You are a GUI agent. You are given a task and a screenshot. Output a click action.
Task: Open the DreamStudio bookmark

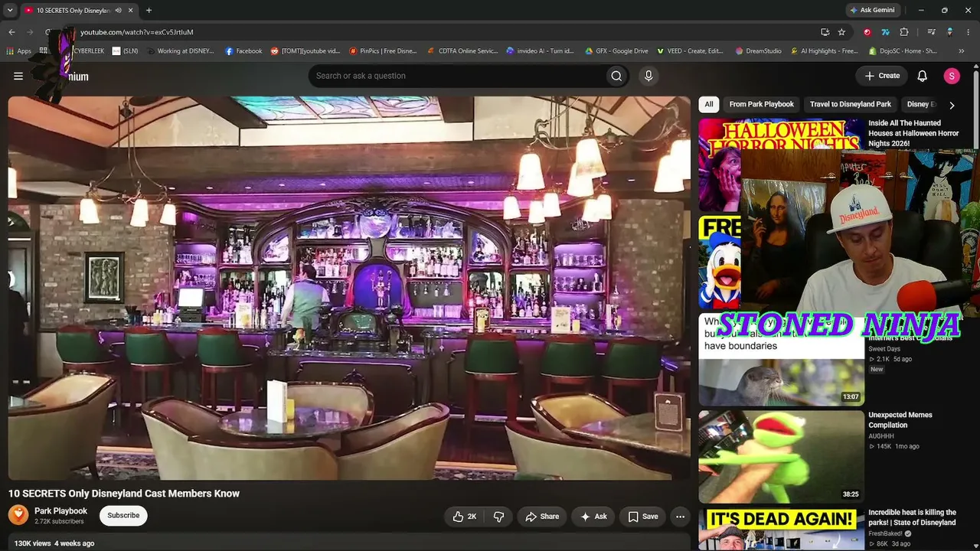tap(758, 51)
